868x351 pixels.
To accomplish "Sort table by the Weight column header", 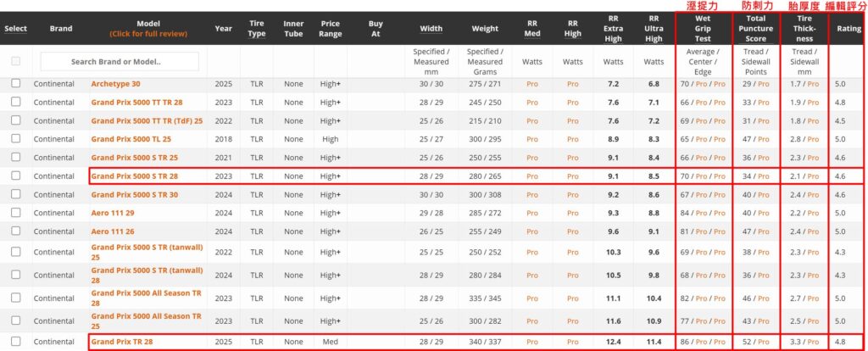I will click(485, 29).
